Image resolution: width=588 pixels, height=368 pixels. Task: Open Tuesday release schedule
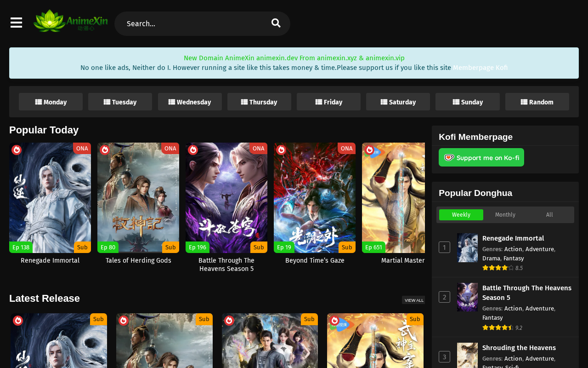(120, 102)
